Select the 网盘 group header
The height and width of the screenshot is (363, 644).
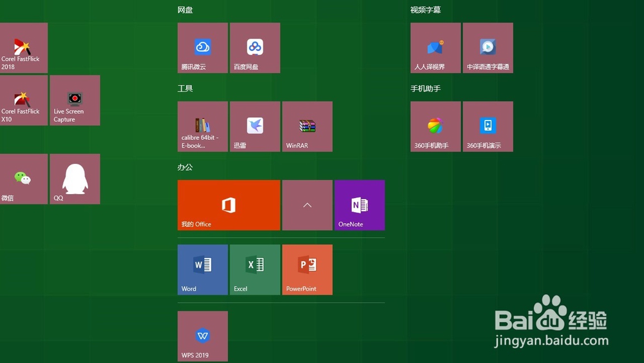pos(185,10)
